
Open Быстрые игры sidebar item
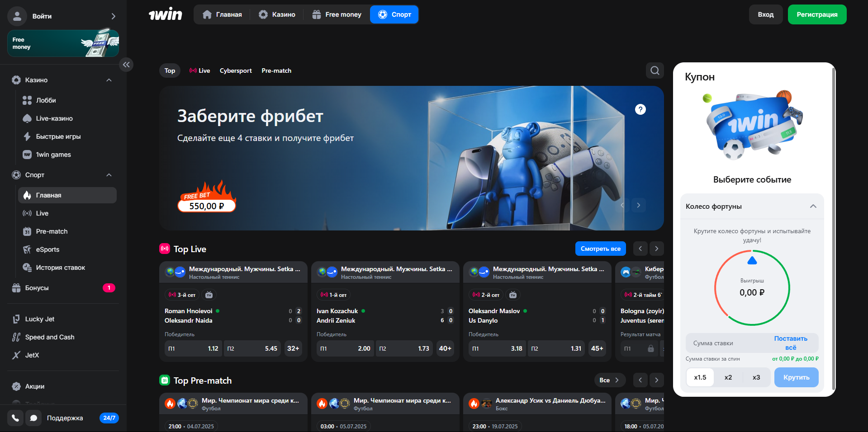[67, 136]
